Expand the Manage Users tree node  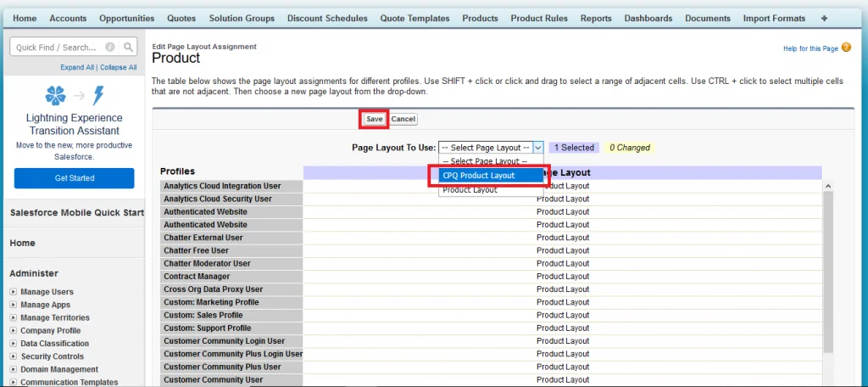pyautogui.click(x=14, y=292)
